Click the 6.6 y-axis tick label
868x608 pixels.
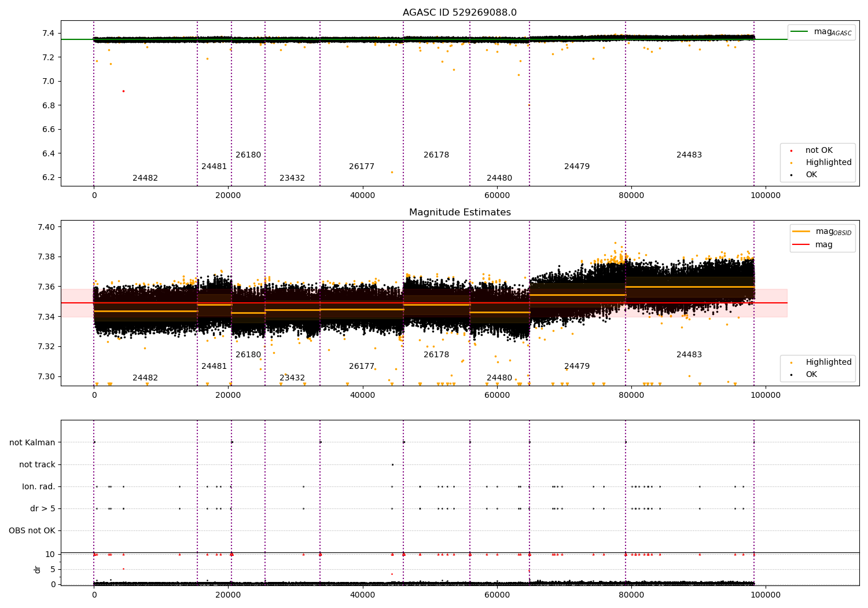pos(49,130)
